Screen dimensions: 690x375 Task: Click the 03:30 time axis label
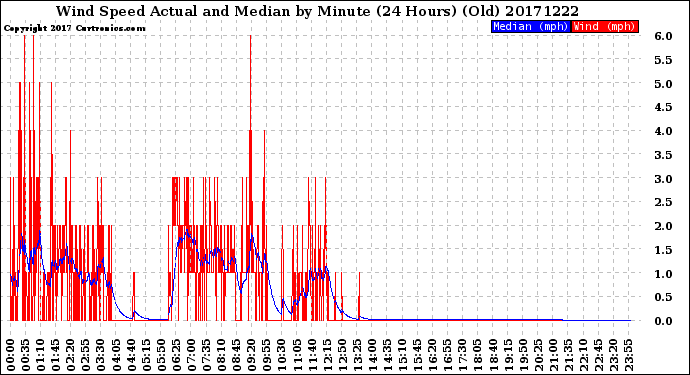click(x=101, y=355)
